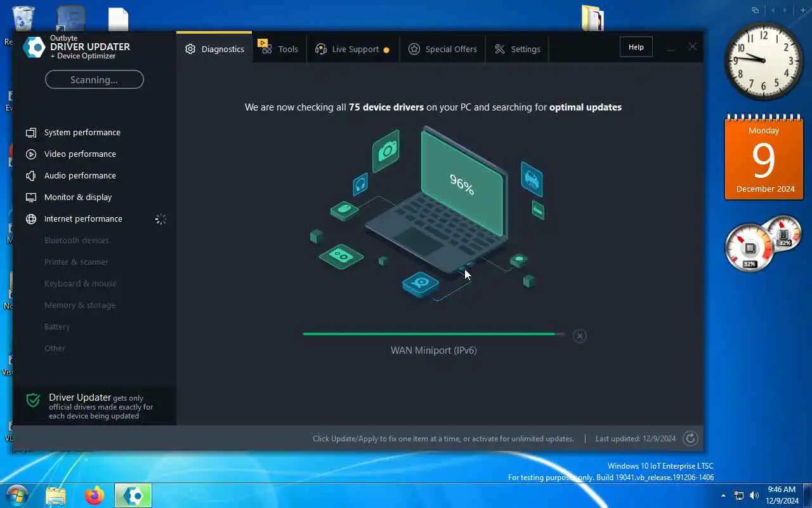The image size is (812, 508).
Task: Click the blank document desktop icon
Action: pos(119,19)
